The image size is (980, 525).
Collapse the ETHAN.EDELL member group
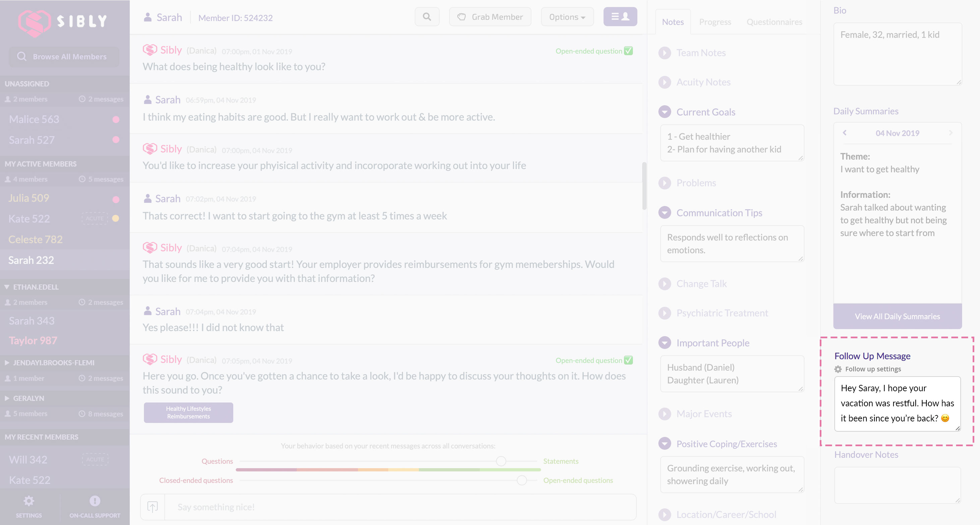pyautogui.click(x=7, y=287)
